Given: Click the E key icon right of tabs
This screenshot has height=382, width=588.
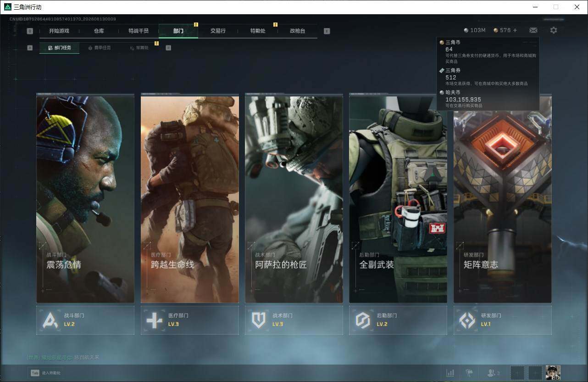Looking at the screenshot, I should coord(327,31).
